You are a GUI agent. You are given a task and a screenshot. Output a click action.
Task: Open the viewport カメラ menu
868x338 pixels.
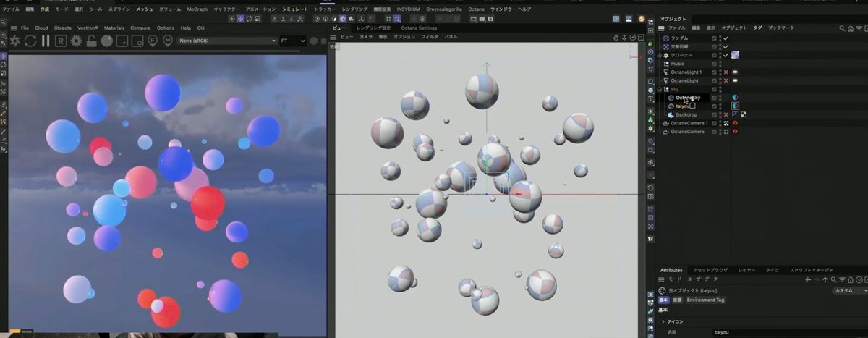(x=366, y=35)
